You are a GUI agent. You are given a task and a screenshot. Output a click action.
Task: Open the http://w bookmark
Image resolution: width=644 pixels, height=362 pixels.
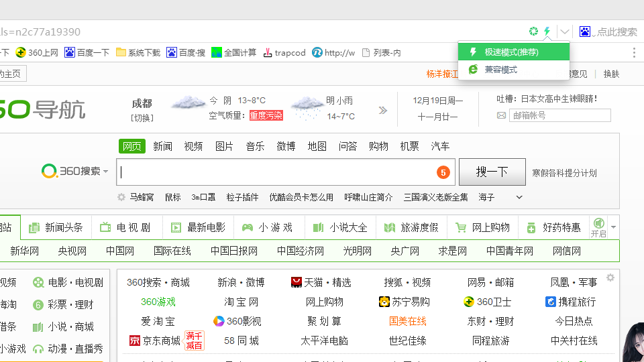coord(333,52)
